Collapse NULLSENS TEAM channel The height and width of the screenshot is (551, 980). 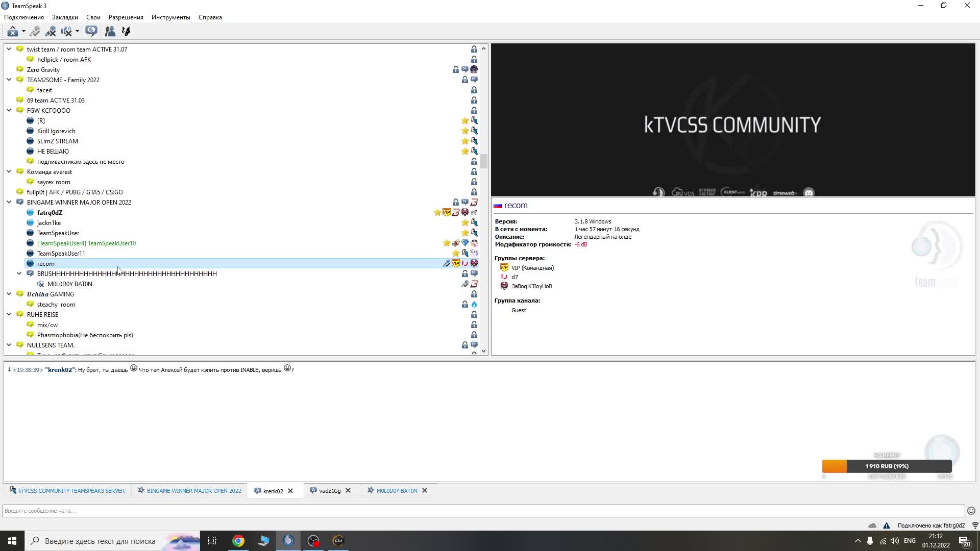coord(9,345)
